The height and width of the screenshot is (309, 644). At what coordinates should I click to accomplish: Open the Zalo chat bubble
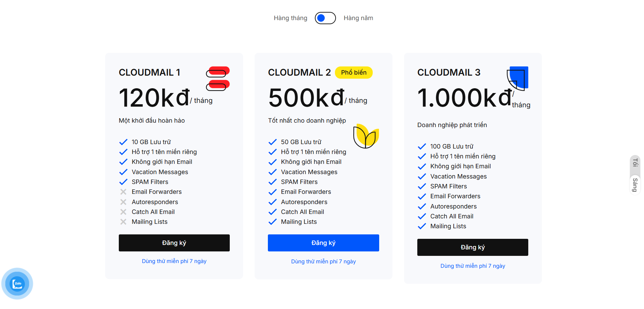(x=17, y=283)
